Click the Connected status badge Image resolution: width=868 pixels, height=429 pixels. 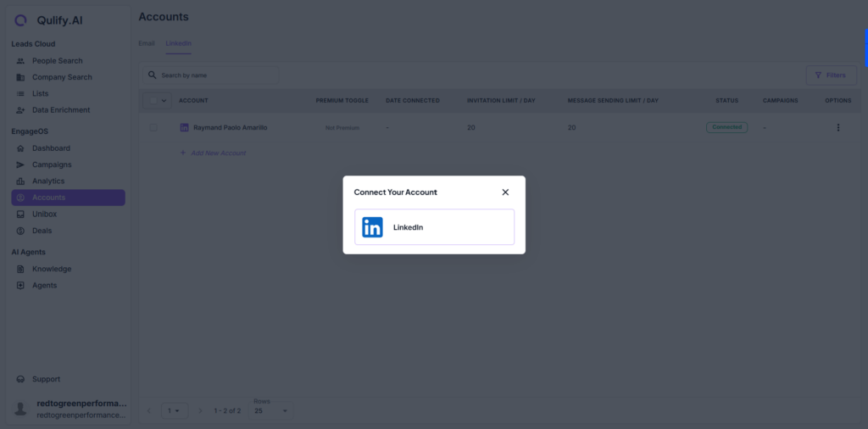[x=726, y=127]
